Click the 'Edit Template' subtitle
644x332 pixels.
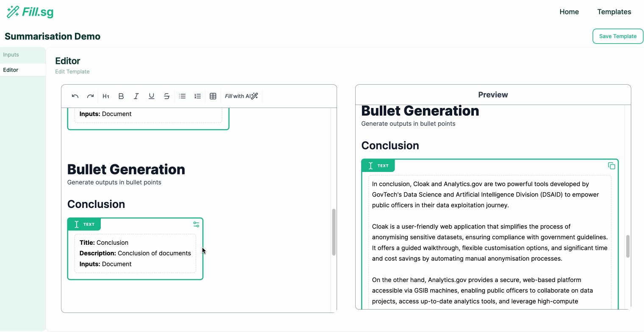pos(72,72)
